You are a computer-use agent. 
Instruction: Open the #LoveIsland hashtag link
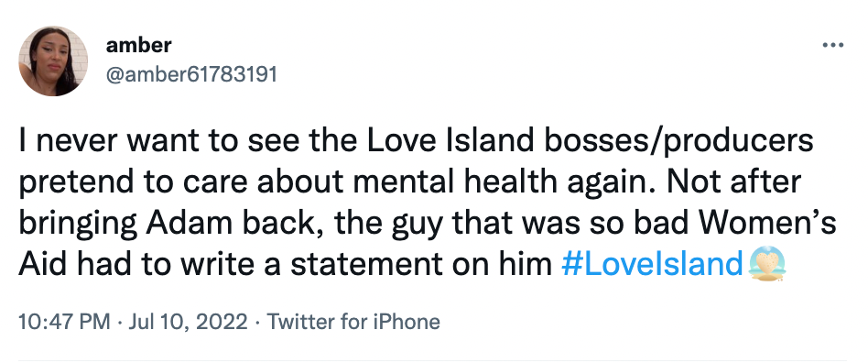click(x=652, y=264)
